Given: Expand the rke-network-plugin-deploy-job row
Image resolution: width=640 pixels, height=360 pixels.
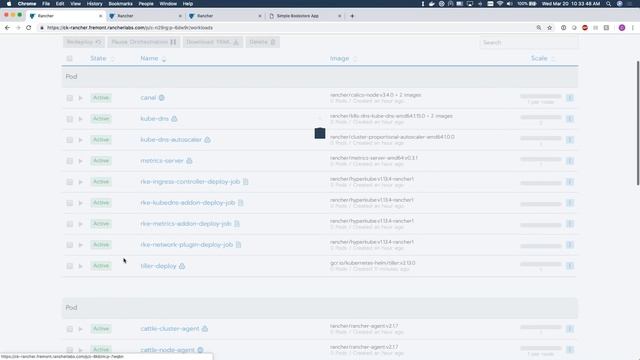Looking at the screenshot, I should (x=80, y=245).
